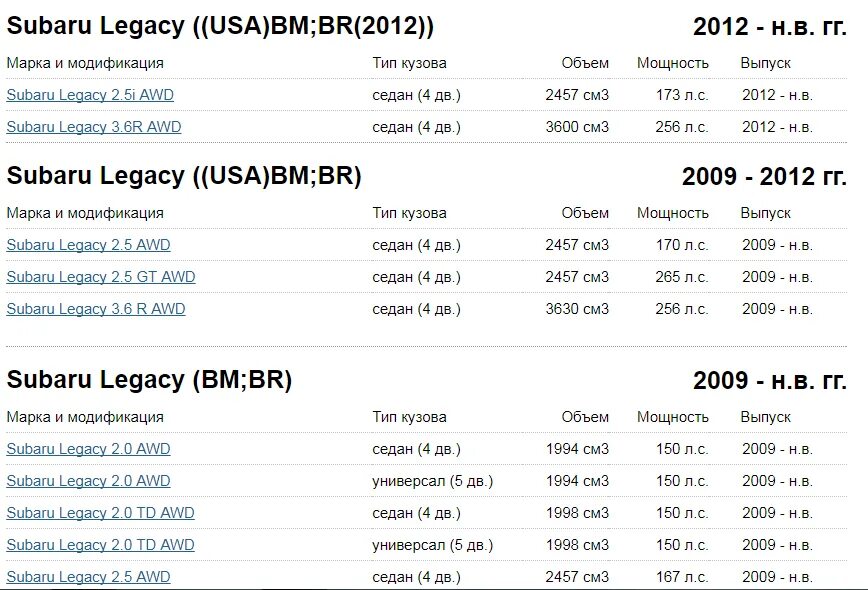
Task: Open Subaru Legacy 2.0 TD AWD универсал link
Action: (100, 546)
